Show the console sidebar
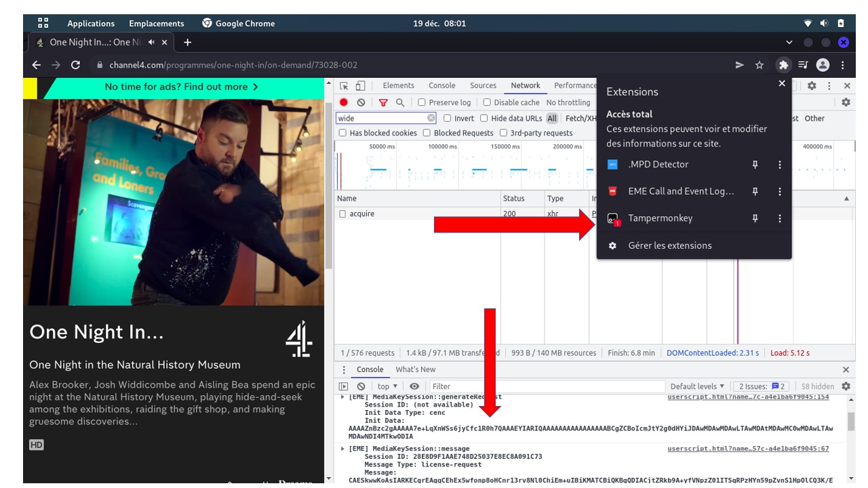The height and width of the screenshot is (488, 868). coord(344,386)
